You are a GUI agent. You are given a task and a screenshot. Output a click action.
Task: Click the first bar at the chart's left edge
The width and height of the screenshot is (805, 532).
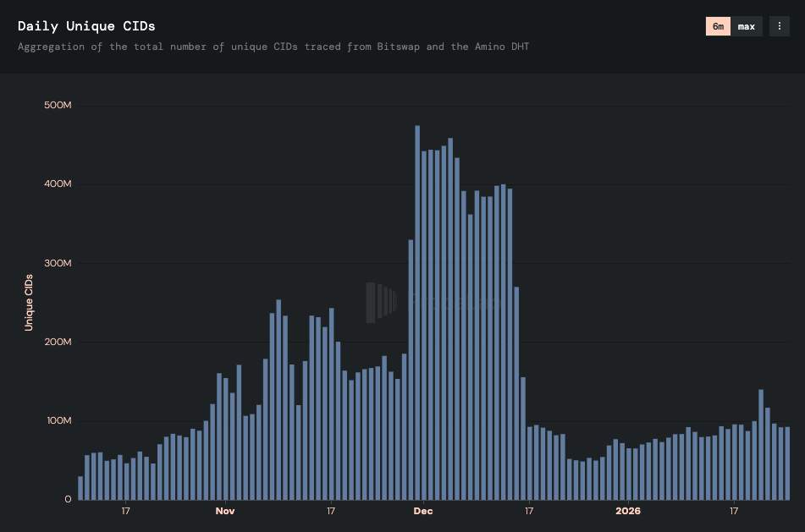click(80, 488)
